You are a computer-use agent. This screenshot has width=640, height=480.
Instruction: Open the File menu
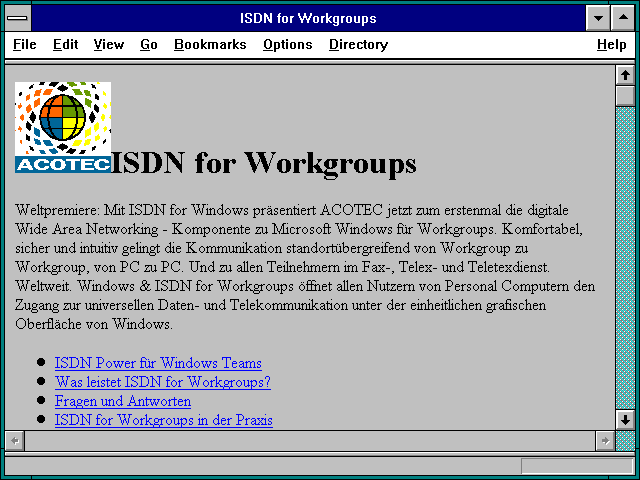point(24,44)
